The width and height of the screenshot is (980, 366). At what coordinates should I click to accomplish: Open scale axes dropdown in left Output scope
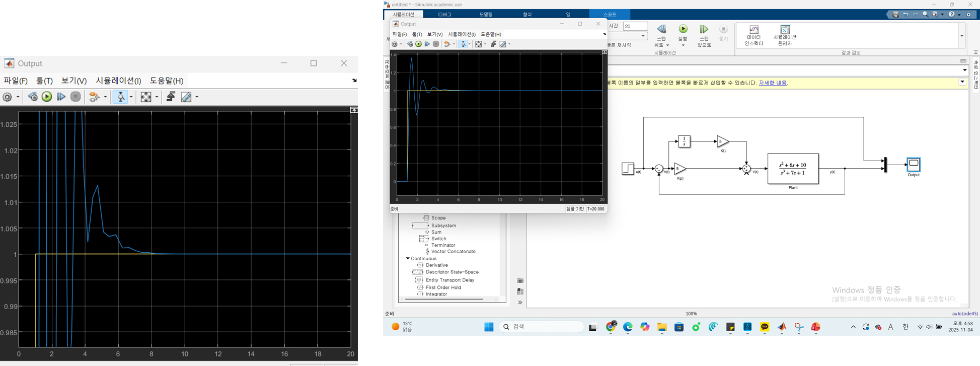click(156, 97)
